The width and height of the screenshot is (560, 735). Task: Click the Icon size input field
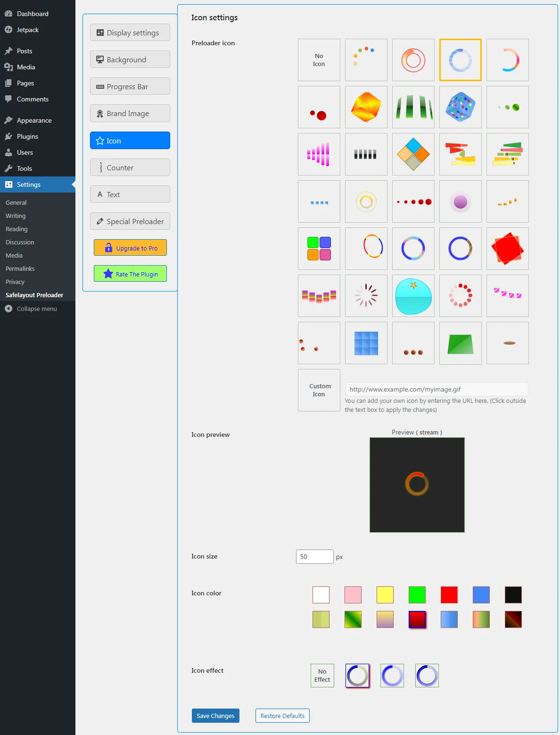point(315,557)
